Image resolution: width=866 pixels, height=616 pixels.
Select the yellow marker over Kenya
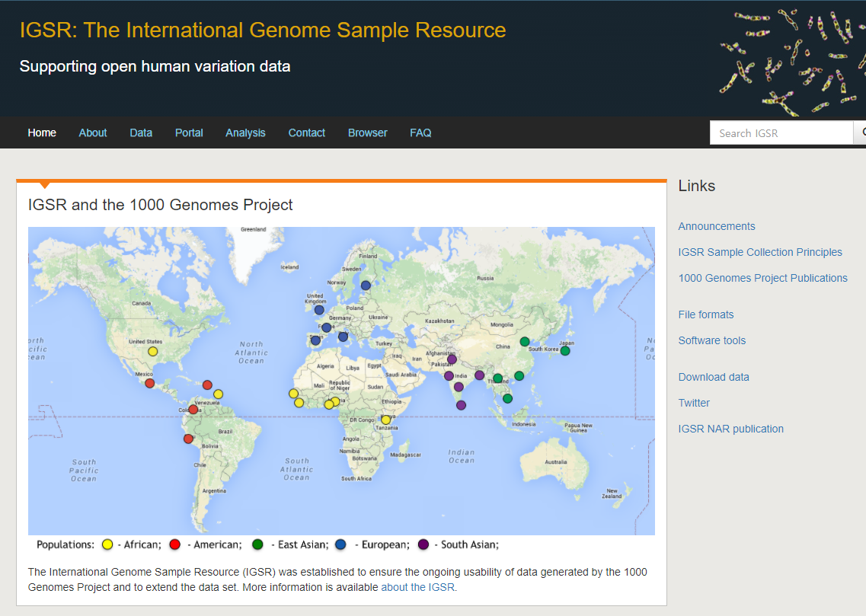386,420
